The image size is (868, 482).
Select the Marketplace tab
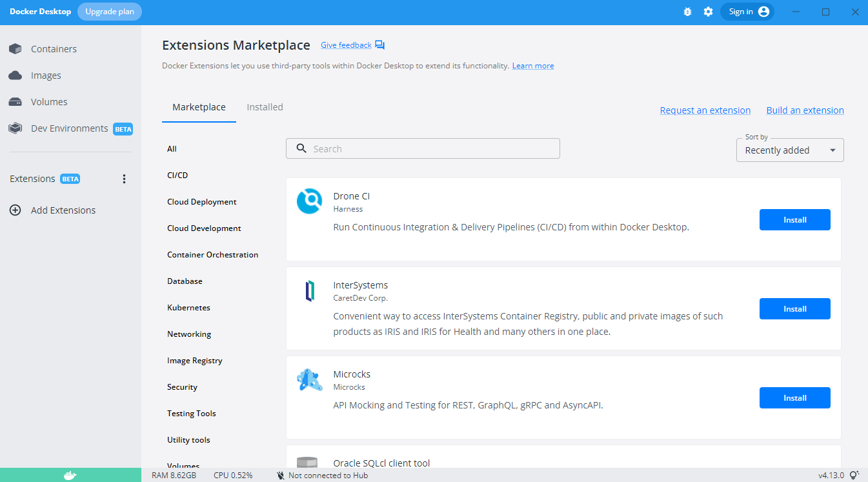[x=199, y=107]
